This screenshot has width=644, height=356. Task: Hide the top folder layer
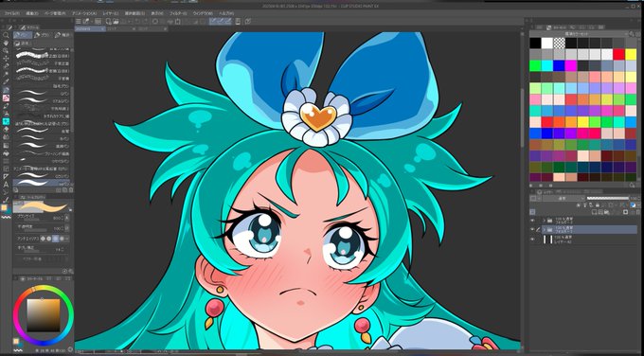tap(532, 221)
